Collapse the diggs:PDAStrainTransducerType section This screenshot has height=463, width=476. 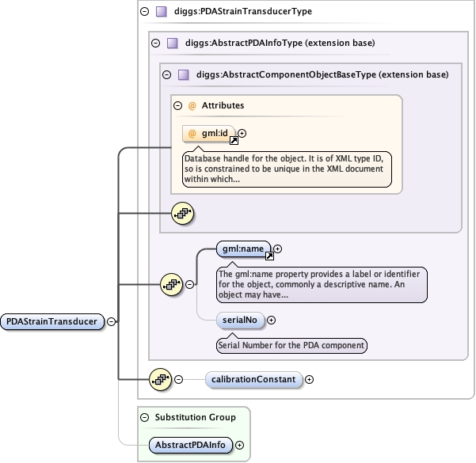click(144, 12)
